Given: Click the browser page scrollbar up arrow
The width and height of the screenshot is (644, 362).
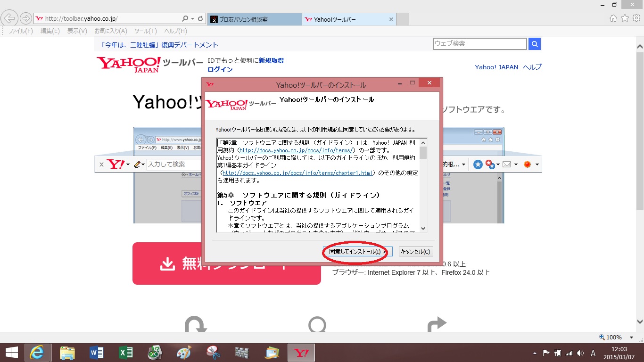Looking at the screenshot, I should coord(640,47).
